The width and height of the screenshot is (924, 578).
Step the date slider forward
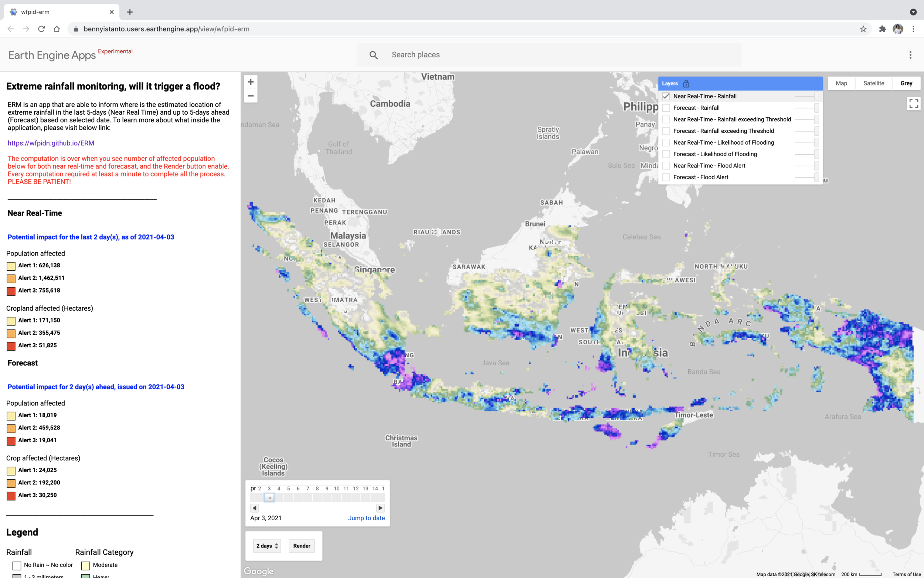380,508
